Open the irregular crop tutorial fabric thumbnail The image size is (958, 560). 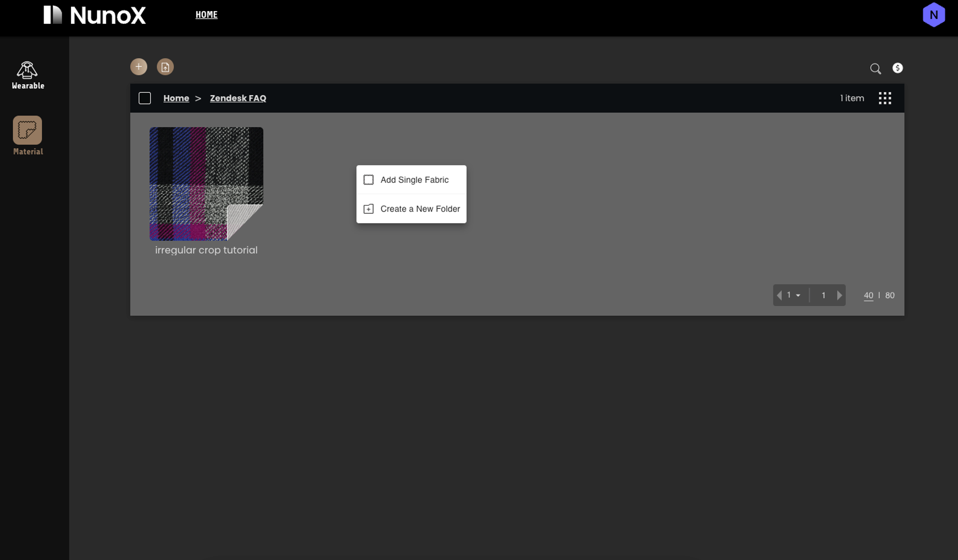(x=206, y=184)
